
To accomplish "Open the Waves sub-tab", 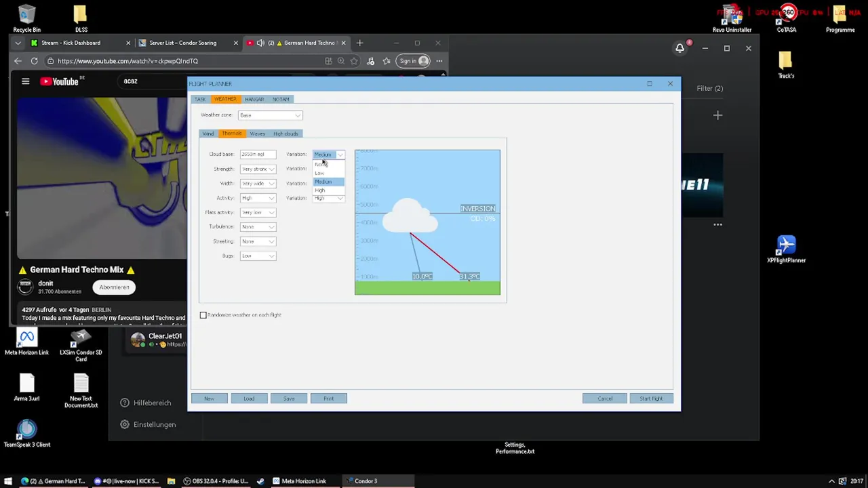I will (x=257, y=134).
